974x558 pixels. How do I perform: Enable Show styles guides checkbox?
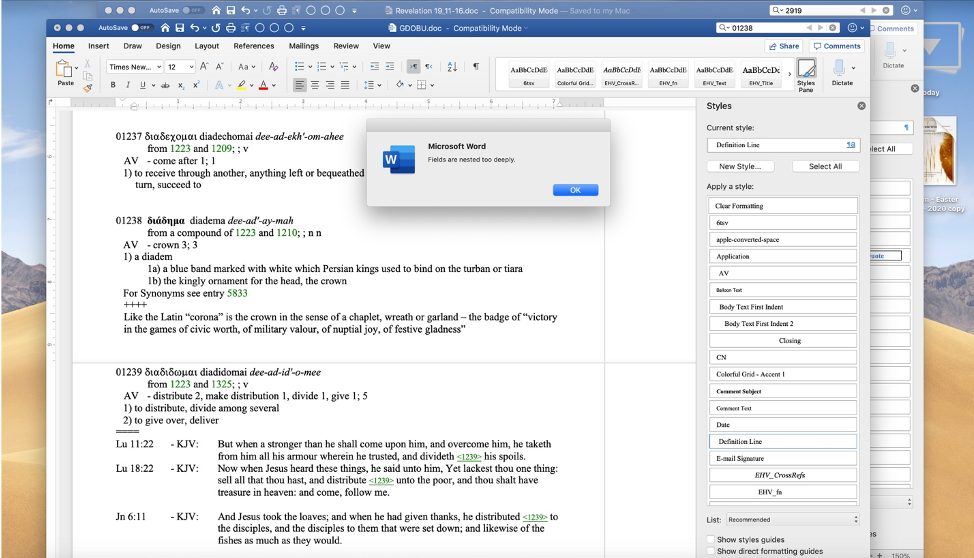(711, 539)
